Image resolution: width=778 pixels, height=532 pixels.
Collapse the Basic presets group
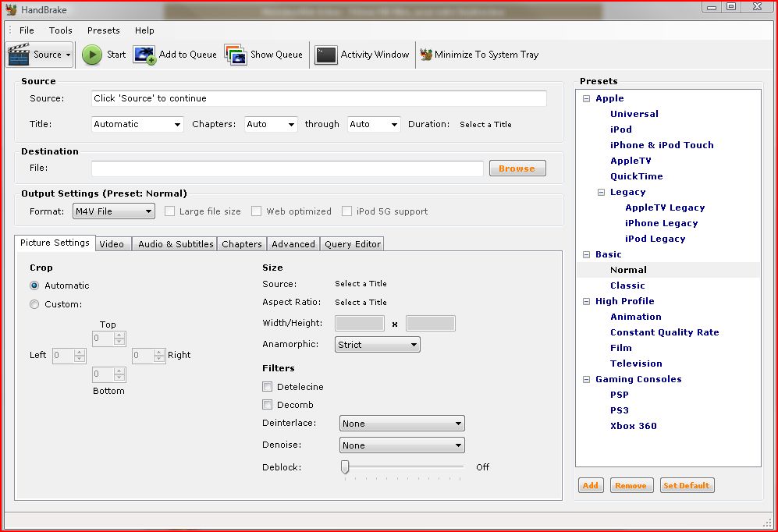pos(587,255)
